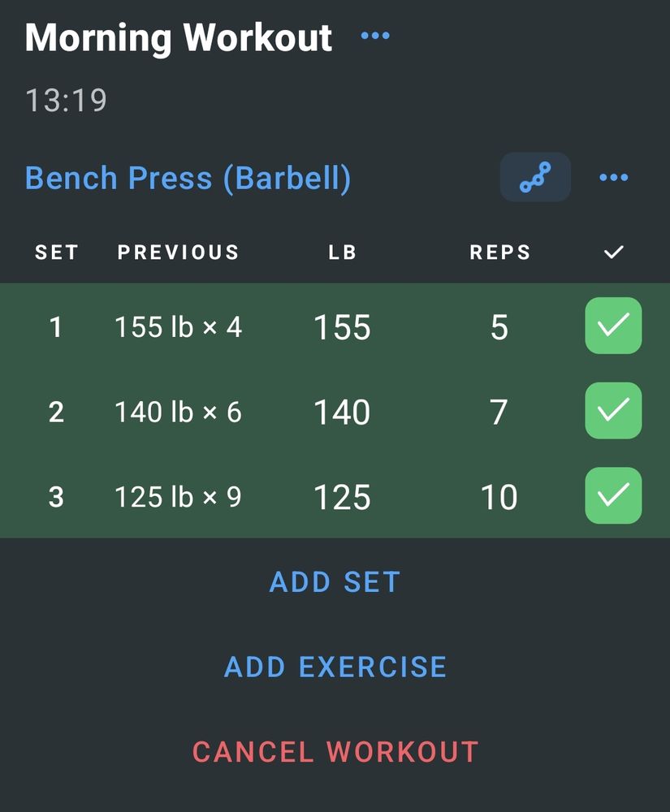Add a new set with ADD SET

[x=335, y=582]
